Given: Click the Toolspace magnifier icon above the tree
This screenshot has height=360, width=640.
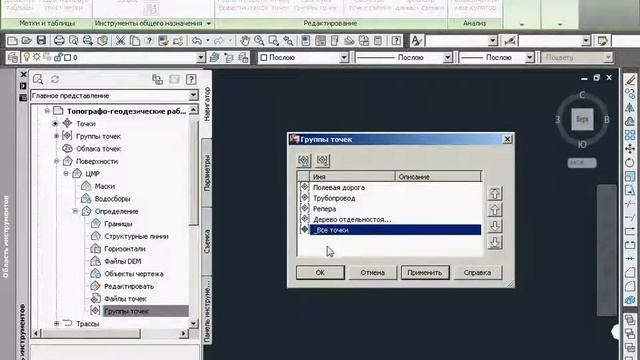Looking at the screenshot, I should pos(38,79).
